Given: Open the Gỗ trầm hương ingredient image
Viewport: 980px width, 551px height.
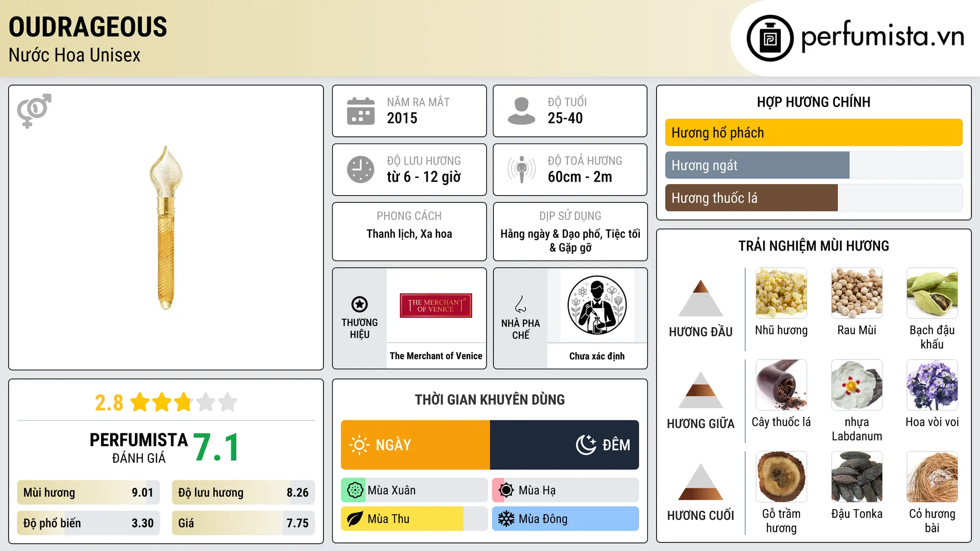Looking at the screenshot, I should click(781, 477).
